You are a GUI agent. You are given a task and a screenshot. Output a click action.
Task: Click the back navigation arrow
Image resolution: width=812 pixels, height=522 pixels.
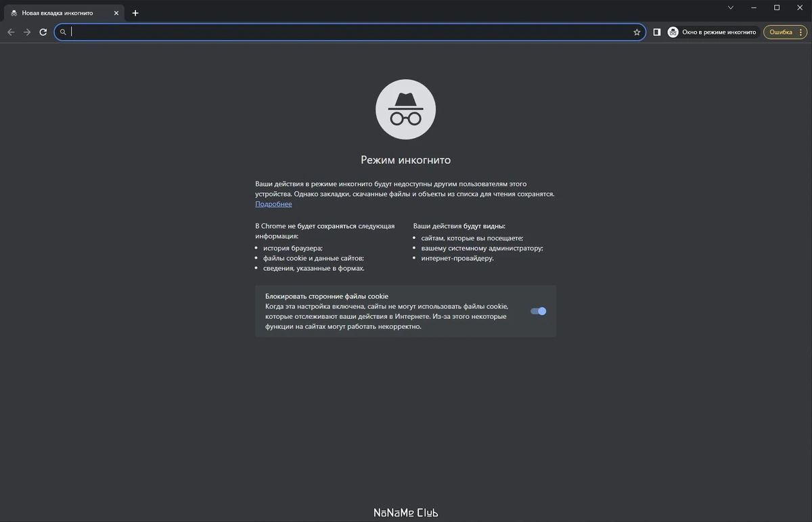[11, 32]
